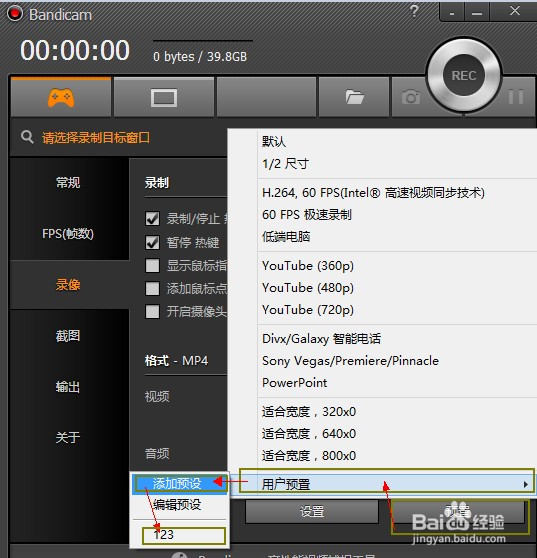537x558 pixels.
Task: Close the Bandicam window
Action: coord(514,11)
